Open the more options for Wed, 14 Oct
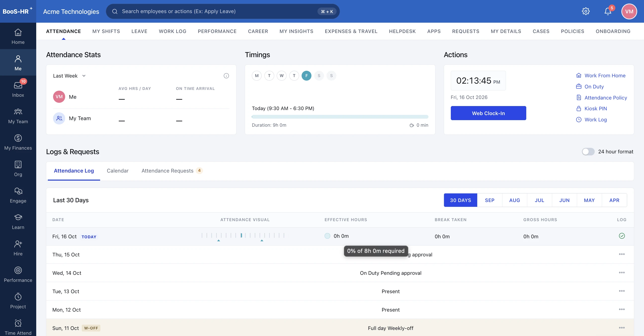The height and width of the screenshot is (336, 644). click(622, 273)
